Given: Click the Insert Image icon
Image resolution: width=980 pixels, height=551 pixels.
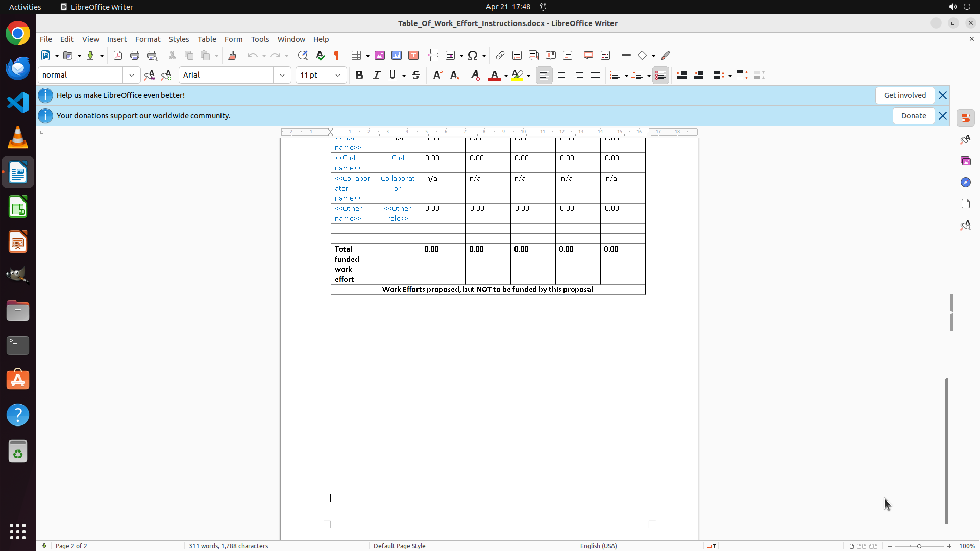Looking at the screenshot, I should click(380, 56).
